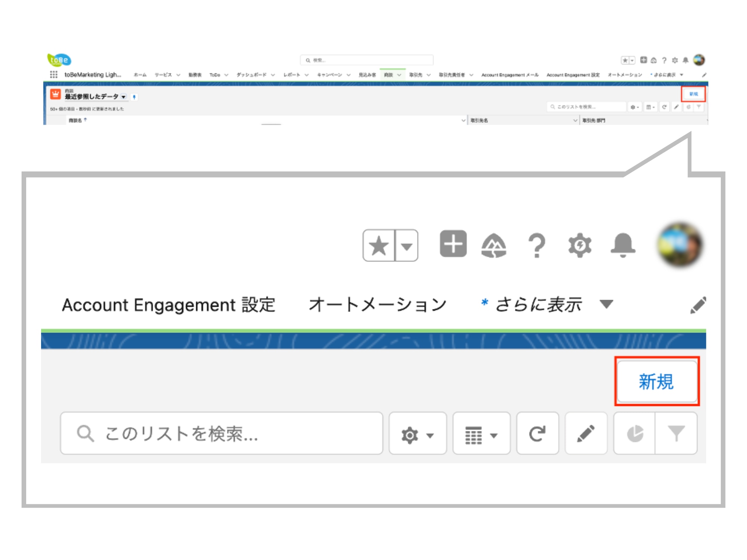This screenshot has height=560, width=747.
Task: Click the small user avatar in top screenshot
Action: pyautogui.click(x=699, y=60)
